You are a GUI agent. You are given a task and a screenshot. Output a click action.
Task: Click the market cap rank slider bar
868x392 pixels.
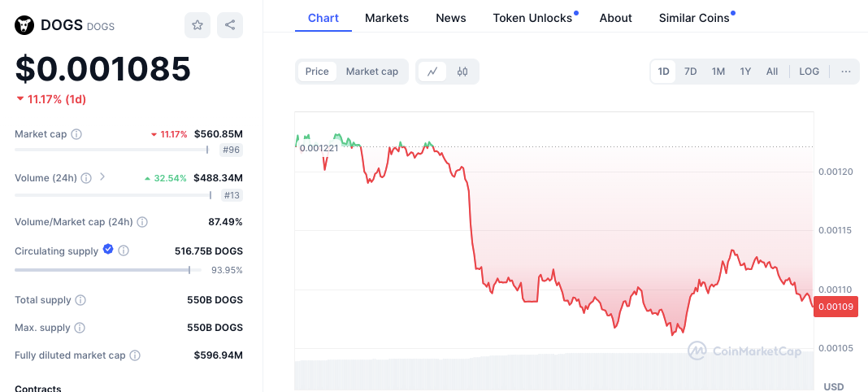[x=111, y=150]
